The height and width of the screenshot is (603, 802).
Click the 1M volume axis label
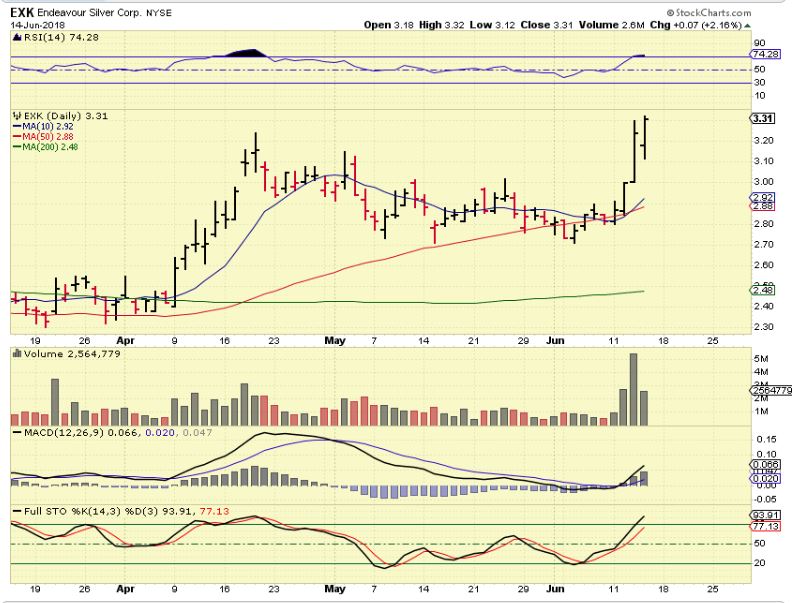pyautogui.click(x=761, y=412)
